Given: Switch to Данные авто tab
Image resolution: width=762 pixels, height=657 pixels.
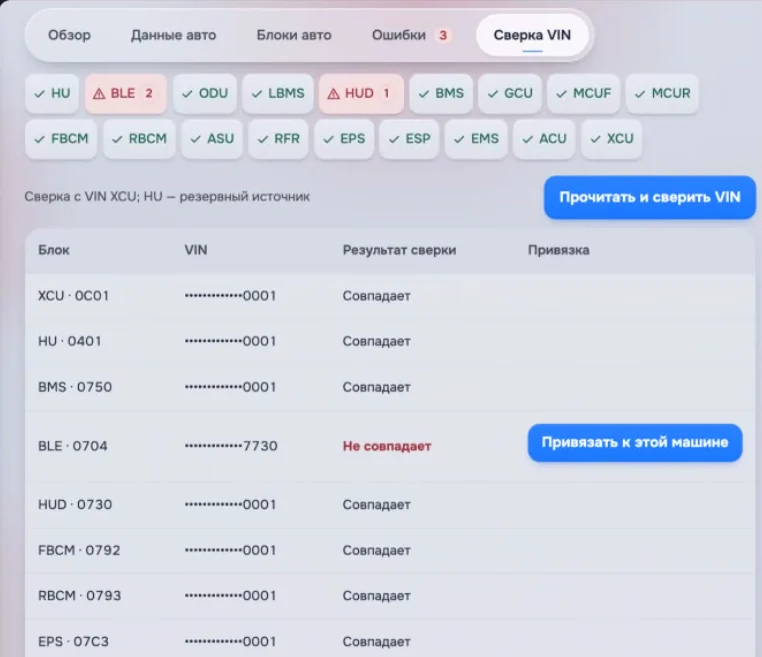Looking at the screenshot, I should [173, 35].
